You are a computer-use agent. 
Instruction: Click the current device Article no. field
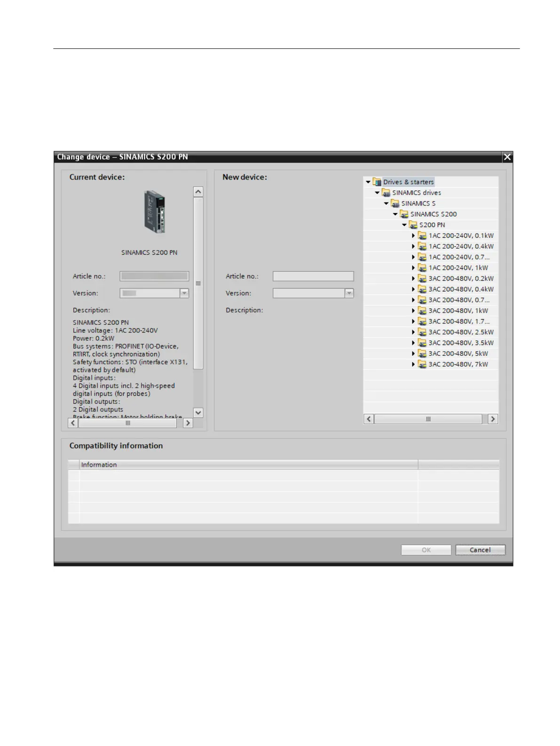point(154,276)
